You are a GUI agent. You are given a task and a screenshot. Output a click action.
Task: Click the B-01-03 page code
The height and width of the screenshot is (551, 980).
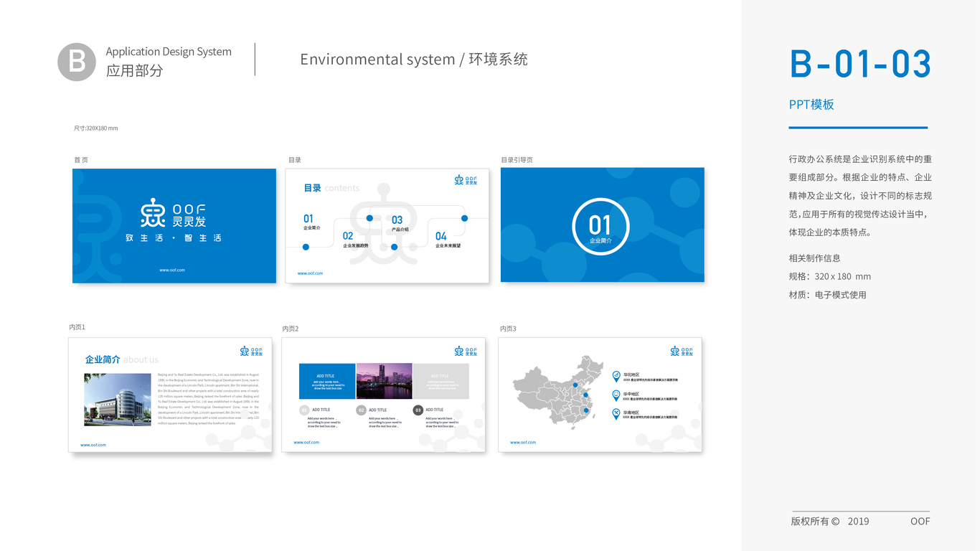(x=860, y=65)
